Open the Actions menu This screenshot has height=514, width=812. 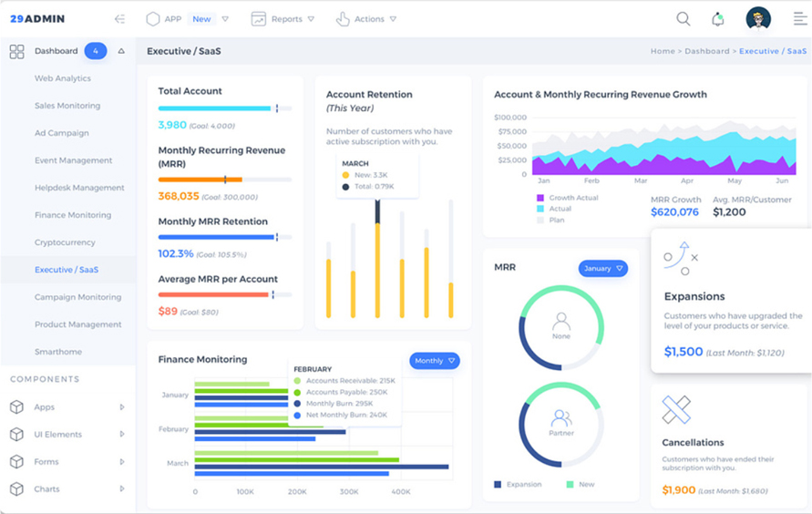pyautogui.click(x=366, y=19)
